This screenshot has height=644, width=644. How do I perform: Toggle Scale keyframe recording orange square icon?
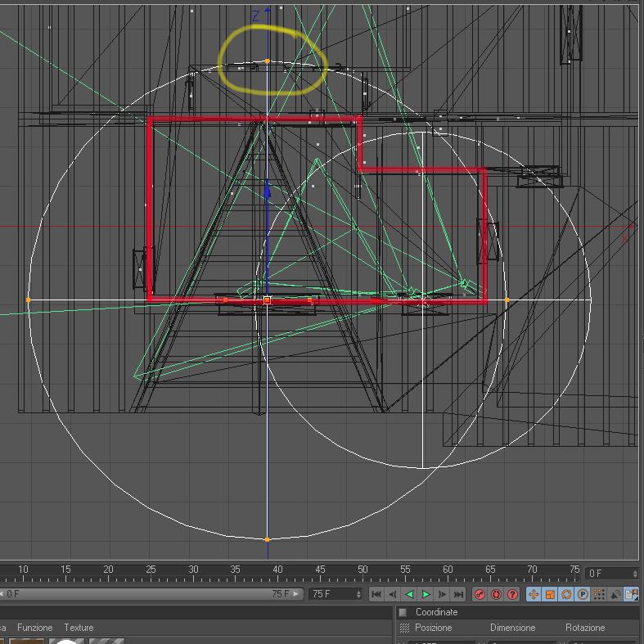(x=550, y=594)
